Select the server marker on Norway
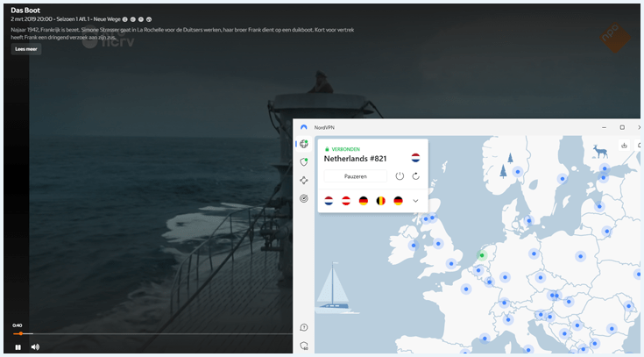 tap(518, 172)
